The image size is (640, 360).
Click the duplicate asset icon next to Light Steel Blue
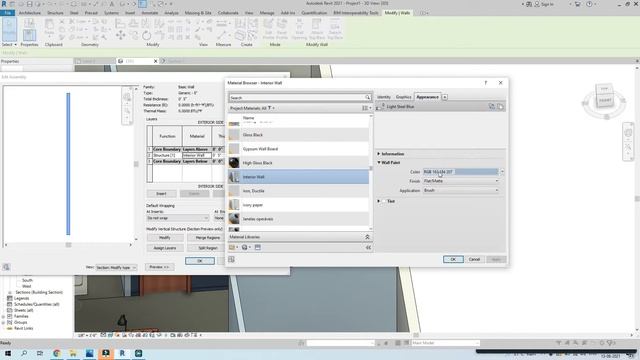point(500,107)
